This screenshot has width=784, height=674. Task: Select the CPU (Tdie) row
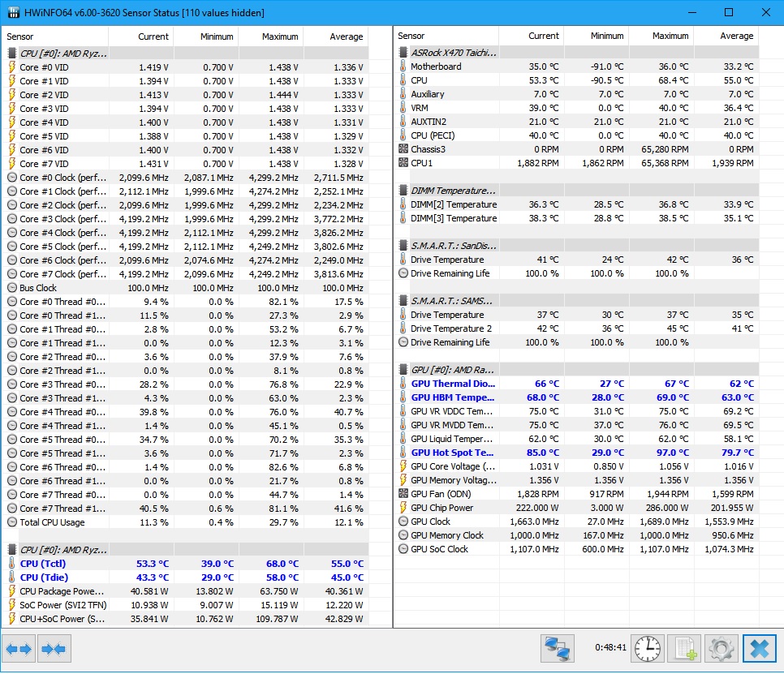187,577
